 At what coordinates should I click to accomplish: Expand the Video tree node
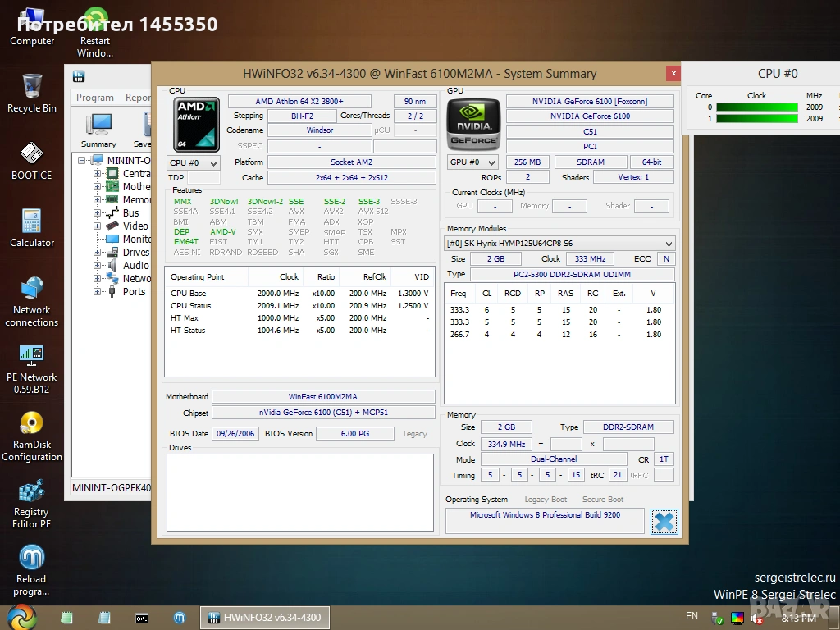pos(98,226)
